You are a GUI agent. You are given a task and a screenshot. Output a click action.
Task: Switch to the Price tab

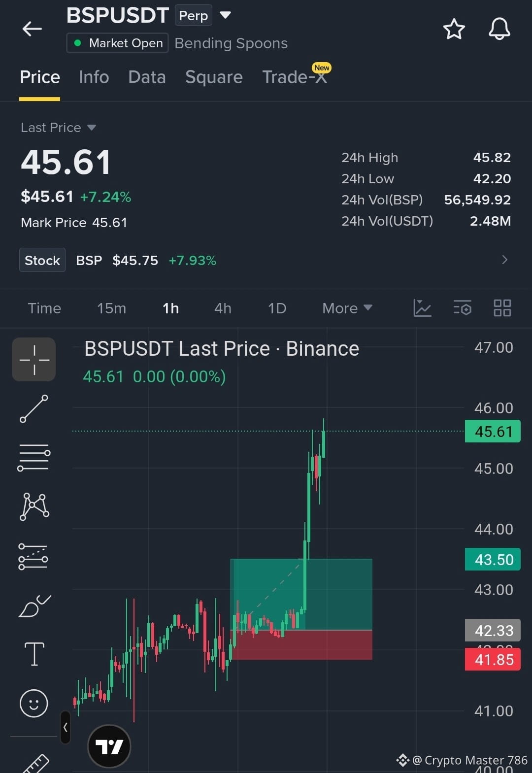(40, 77)
